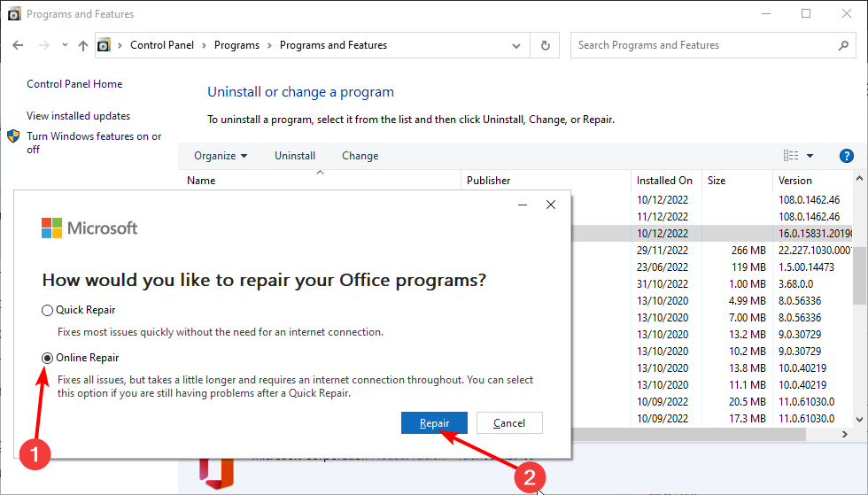Open the blue help icon
The image size is (868, 495).
[x=847, y=156]
